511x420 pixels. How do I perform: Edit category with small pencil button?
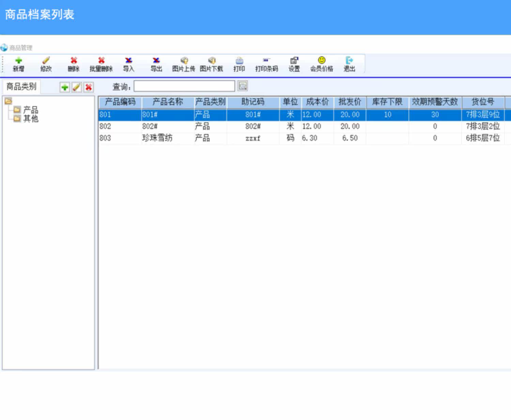pyautogui.click(x=77, y=87)
